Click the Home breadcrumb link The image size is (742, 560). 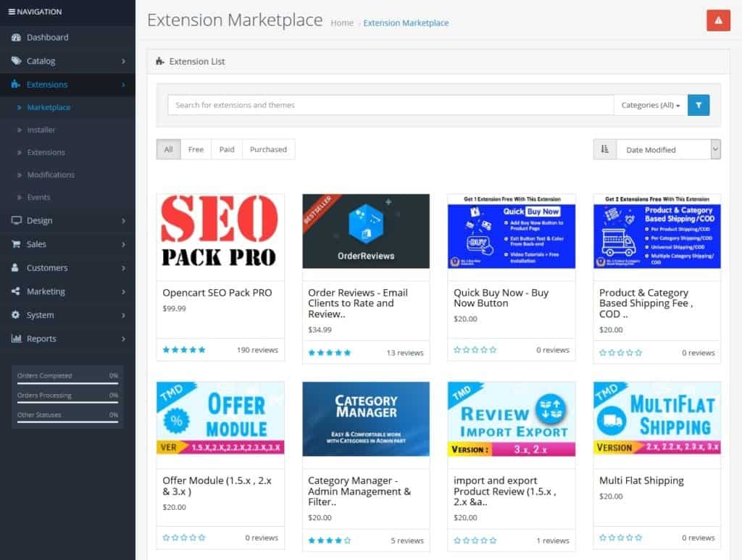342,22
